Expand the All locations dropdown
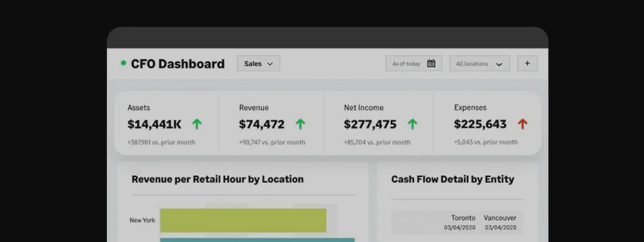Image resolution: width=644 pixels, height=242 pixels. pos(479,63)
